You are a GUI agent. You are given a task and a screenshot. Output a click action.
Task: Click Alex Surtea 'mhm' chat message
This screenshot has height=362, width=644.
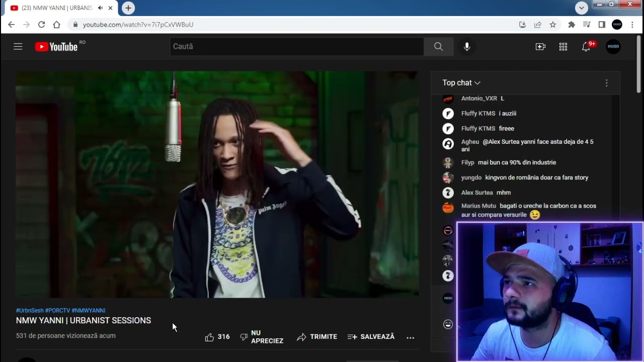pos(504,193)
